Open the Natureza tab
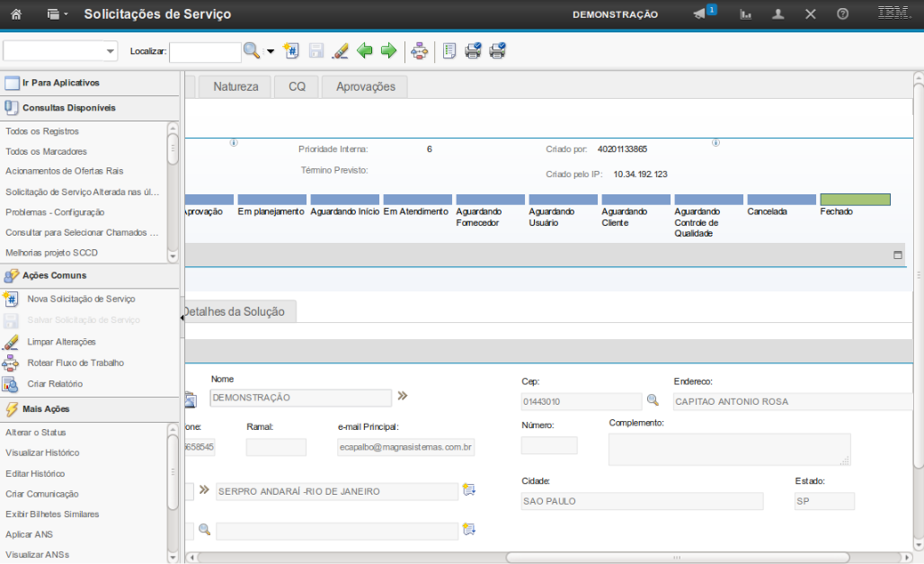Image resolution: width=924 pixels, height=564 pixels. click(235, 86)
